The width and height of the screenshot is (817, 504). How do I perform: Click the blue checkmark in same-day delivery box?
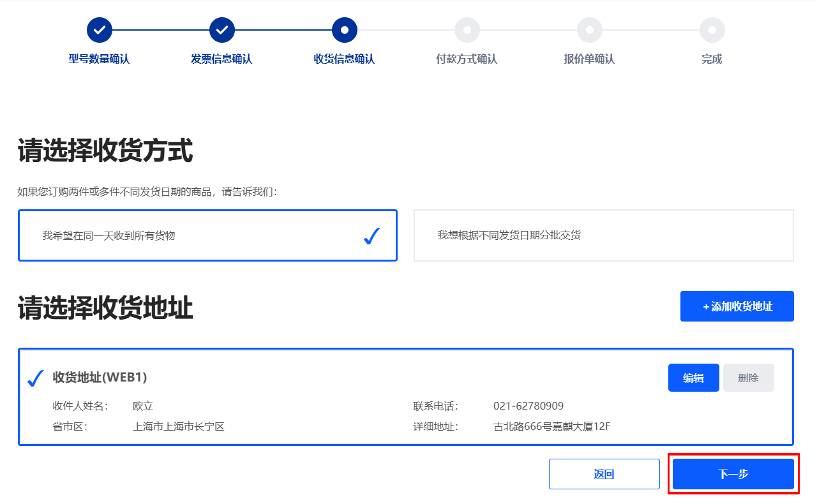click(372, 236)
